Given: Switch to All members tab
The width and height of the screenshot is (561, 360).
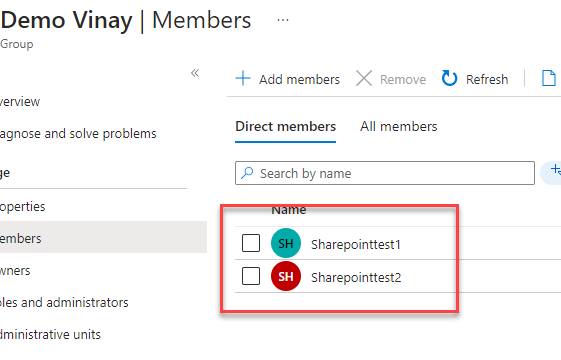Looking at the screenshot, I should coord(399,127).
